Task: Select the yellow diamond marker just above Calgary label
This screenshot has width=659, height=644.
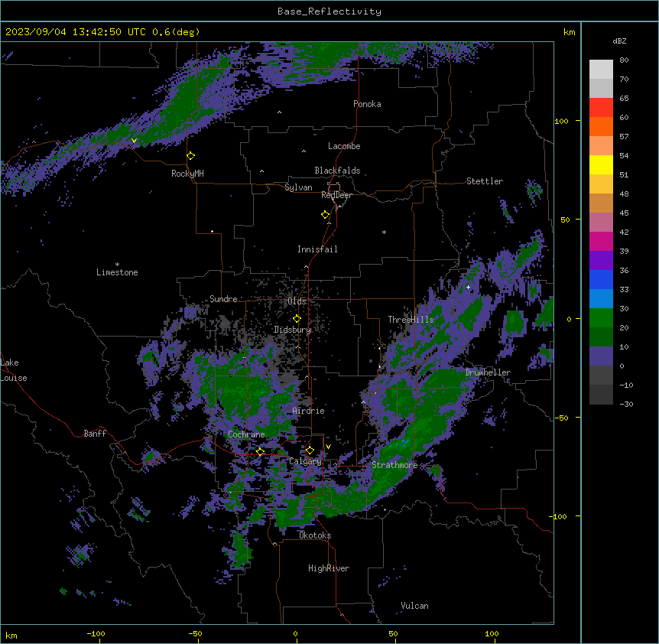Action: 310,450
